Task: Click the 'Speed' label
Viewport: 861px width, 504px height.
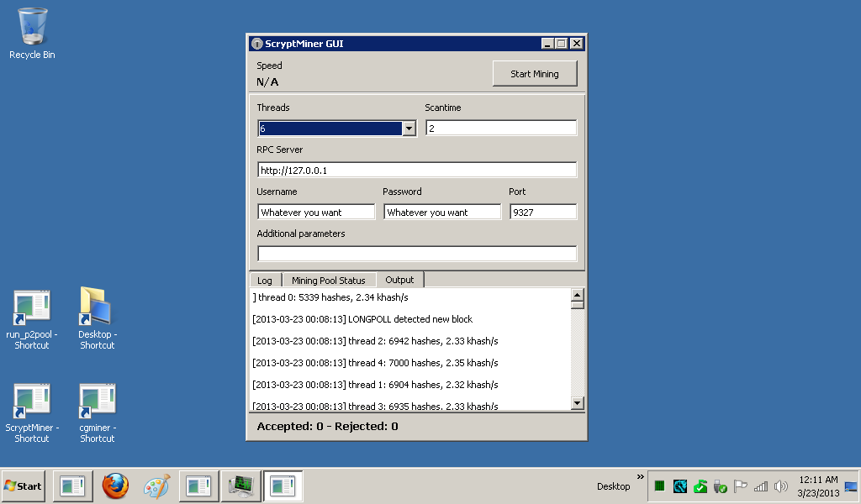Action: (269, 66)
